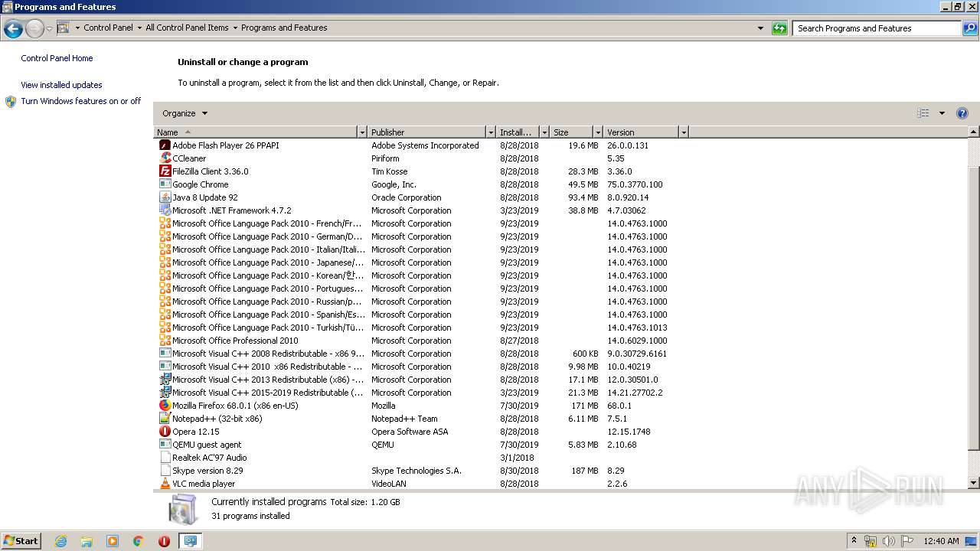Screen dimensions: 980x551
Task: Click the Oracle Corporation publisher cell
Action: pos(407,197)
